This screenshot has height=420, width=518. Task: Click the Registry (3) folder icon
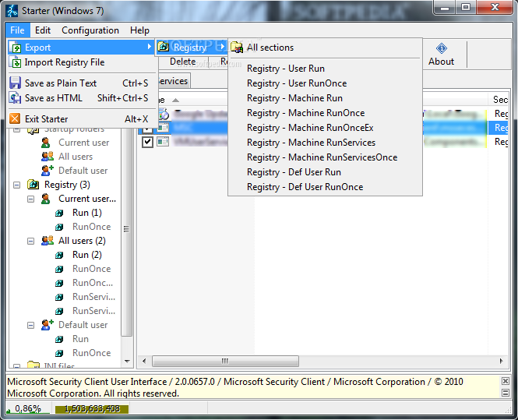(x=33, y=185)
